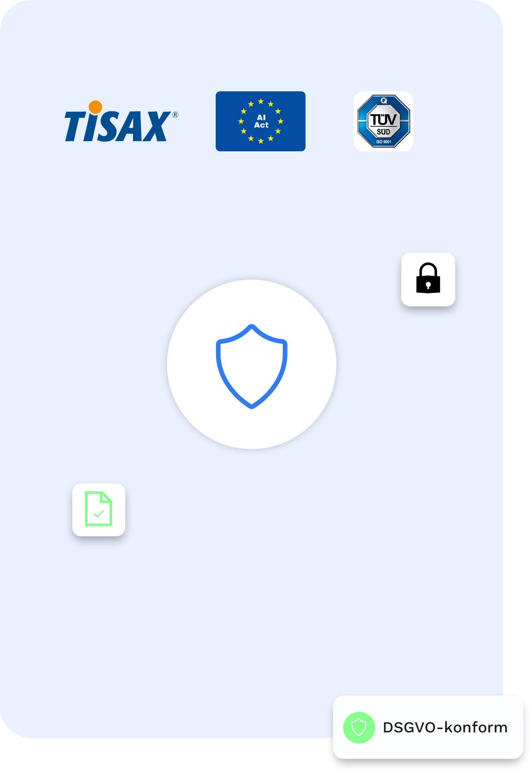532x773 pixels.
Task: Click the green circle shield icon
Action: pos(359,728)
